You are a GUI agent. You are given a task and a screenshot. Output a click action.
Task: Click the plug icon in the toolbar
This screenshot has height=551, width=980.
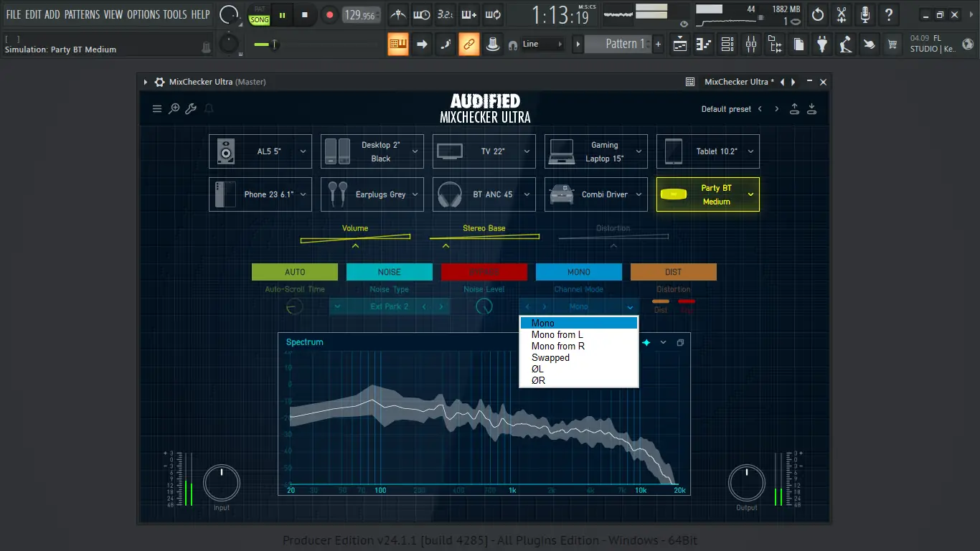(822, 44)
